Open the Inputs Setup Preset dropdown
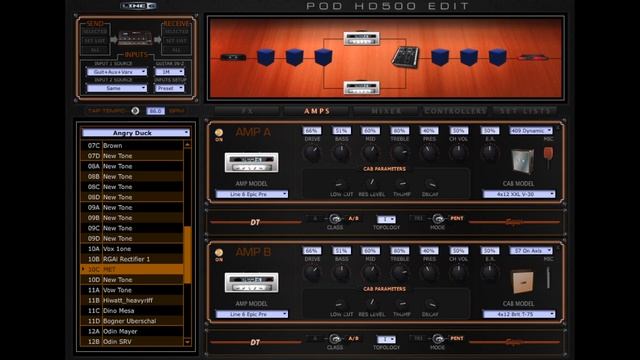The width and height of the screenshot is (640, 360). pyautogui.click(x=169, y=88)
